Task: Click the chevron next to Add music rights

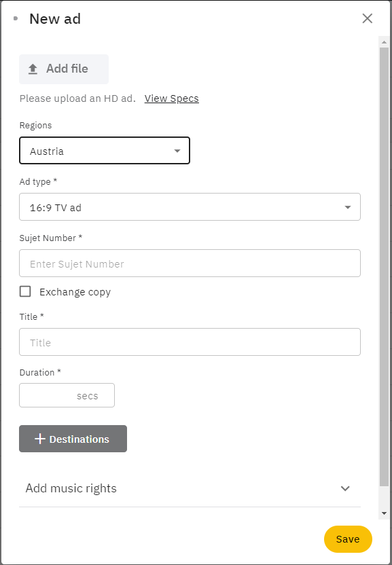Action: [345, 489]
